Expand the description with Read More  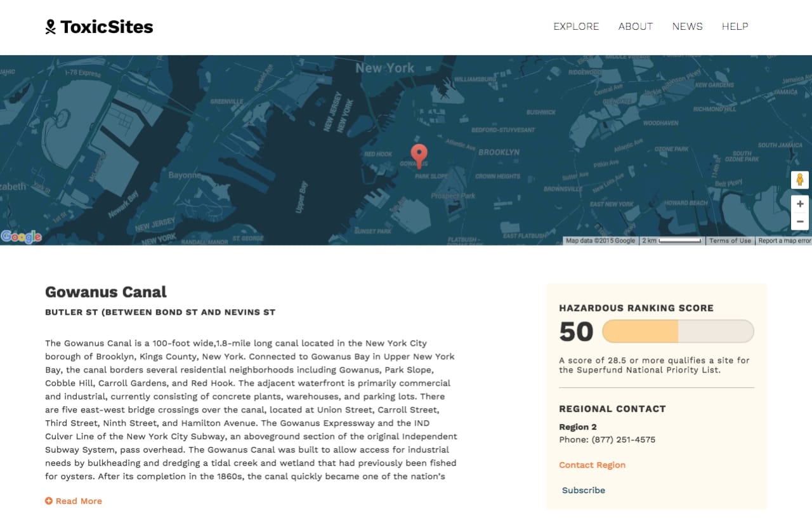point(79,501)
